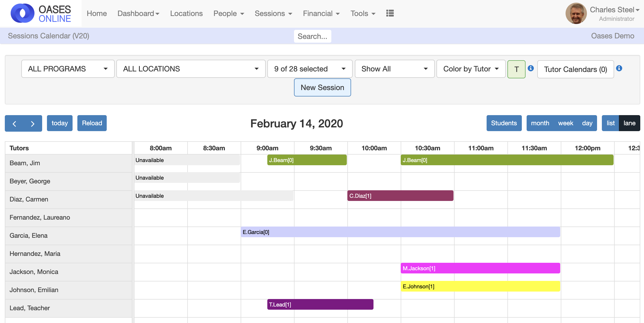Open Color by Tutor dropdown
Image resolution: width=644 pixels, height=323 pixels.
pyautogui.click(x=471, y=69)
